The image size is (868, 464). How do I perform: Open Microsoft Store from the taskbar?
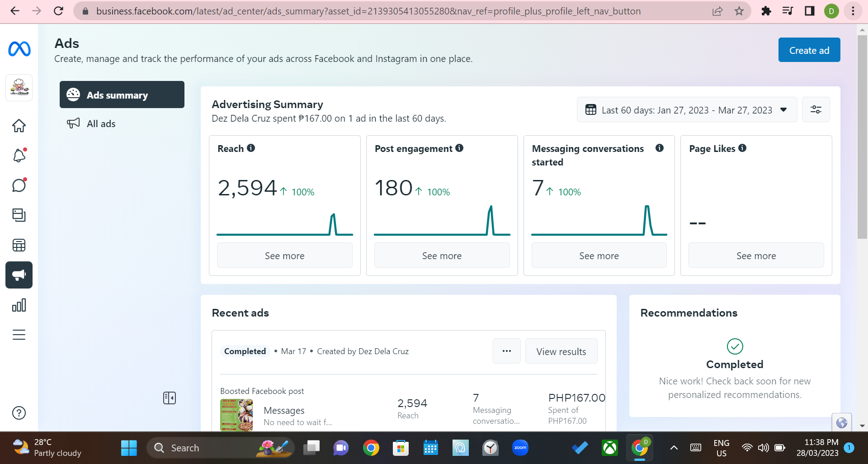[x=401, y=448]
